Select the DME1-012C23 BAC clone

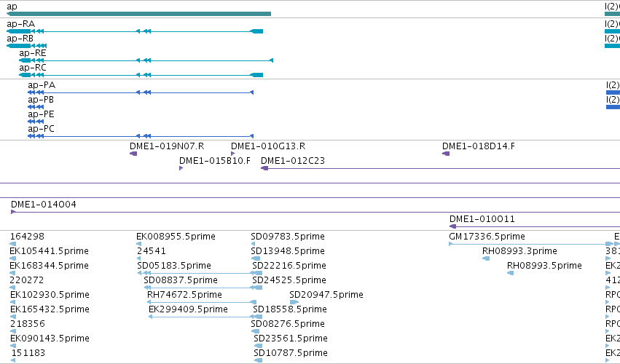click(441, 168)
